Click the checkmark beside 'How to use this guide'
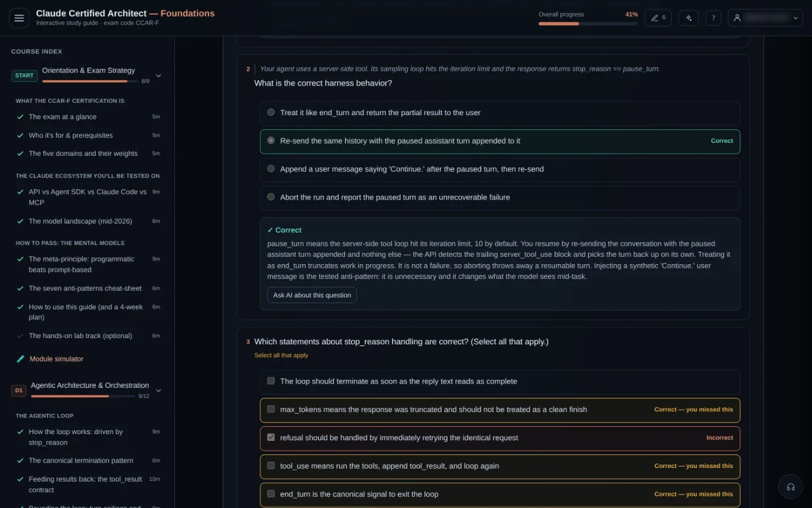Viewport: 812px width, 508px height. (20, 307)
